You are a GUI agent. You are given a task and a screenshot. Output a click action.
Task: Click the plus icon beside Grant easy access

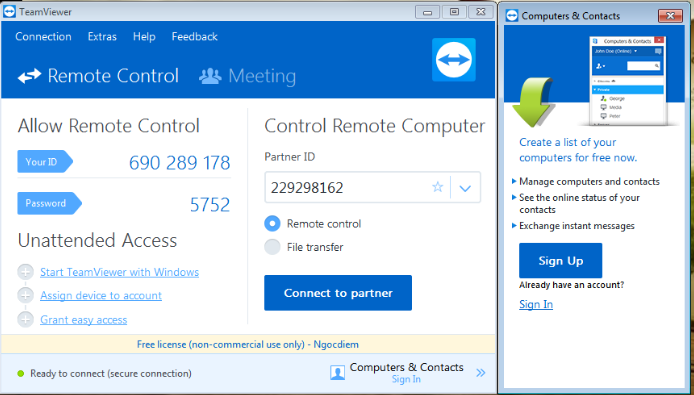pos(25,319)
